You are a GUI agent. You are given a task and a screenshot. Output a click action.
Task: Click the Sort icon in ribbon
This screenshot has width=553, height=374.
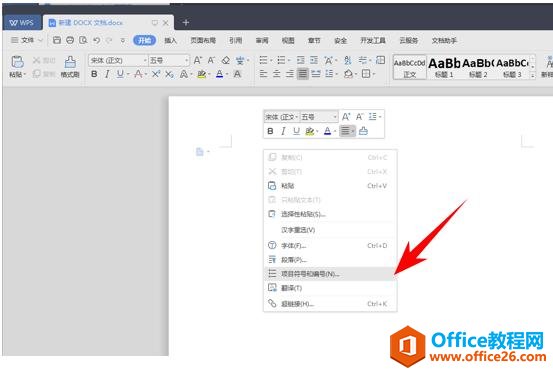point(347,60)
